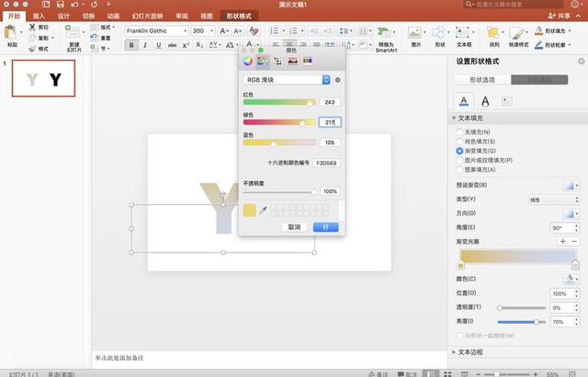Open RGB Sliders mode dropdown

click(287, 80)
